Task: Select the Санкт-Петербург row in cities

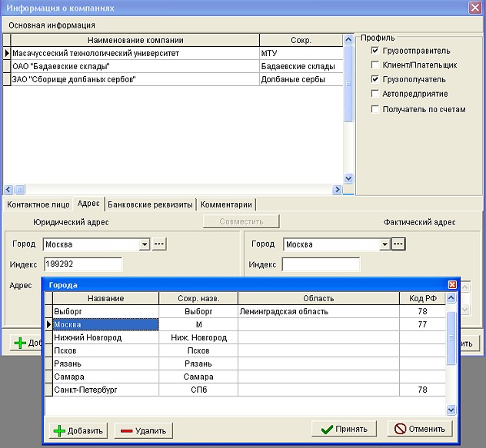Action: click(x=105, y=390)
